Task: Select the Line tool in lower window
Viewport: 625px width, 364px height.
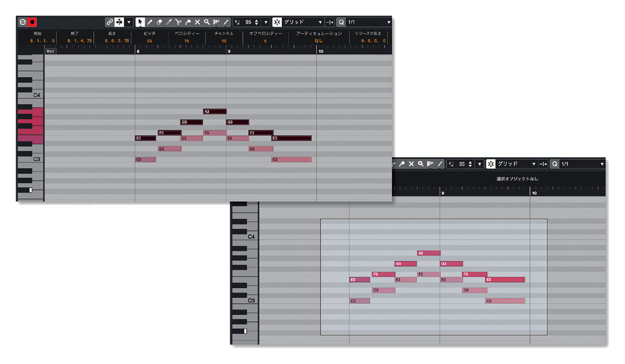Action: pyautogui.click(x=440, y=164)
